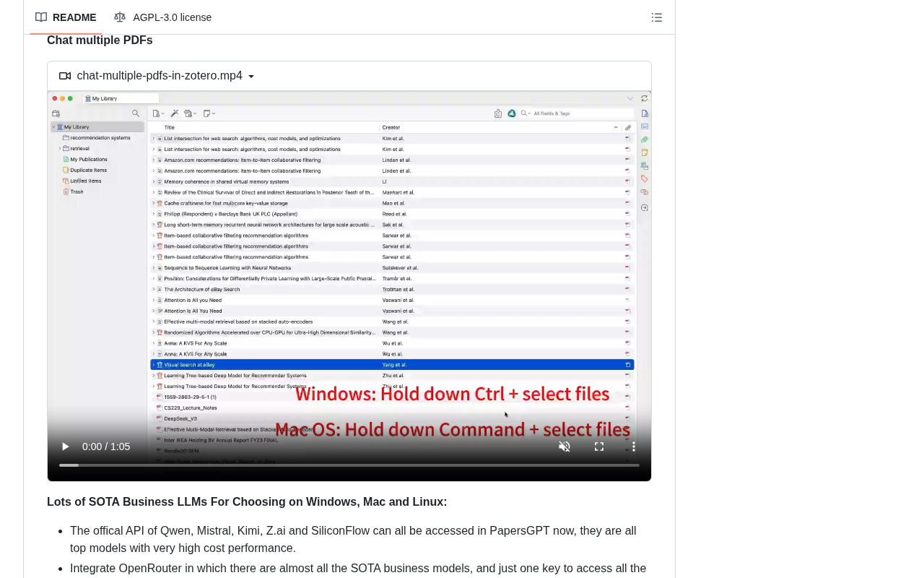Click the bullet about Qwen, Mistral, Kimi API
The height and width of the screenshot is (578, 924).
353,539
